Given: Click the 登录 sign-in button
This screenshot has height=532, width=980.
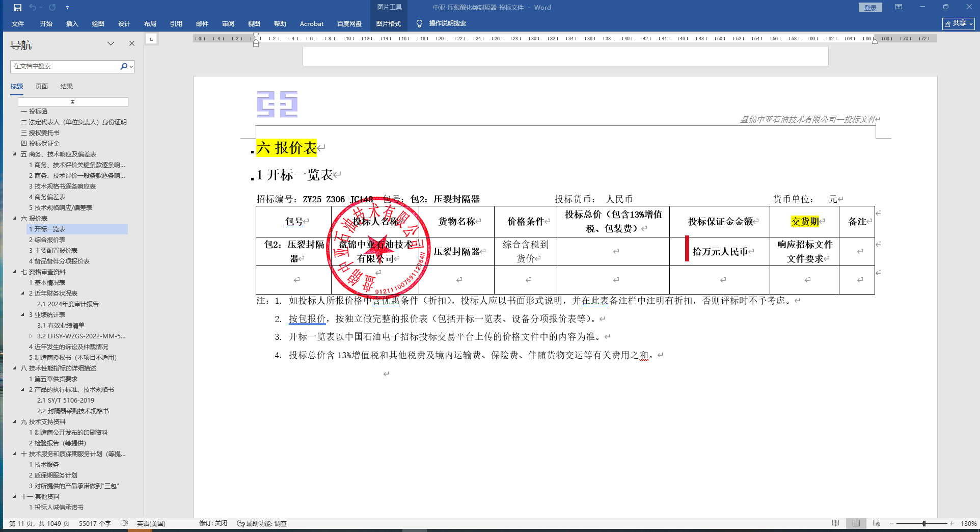Looking at the screenshot, I should 870,8.
